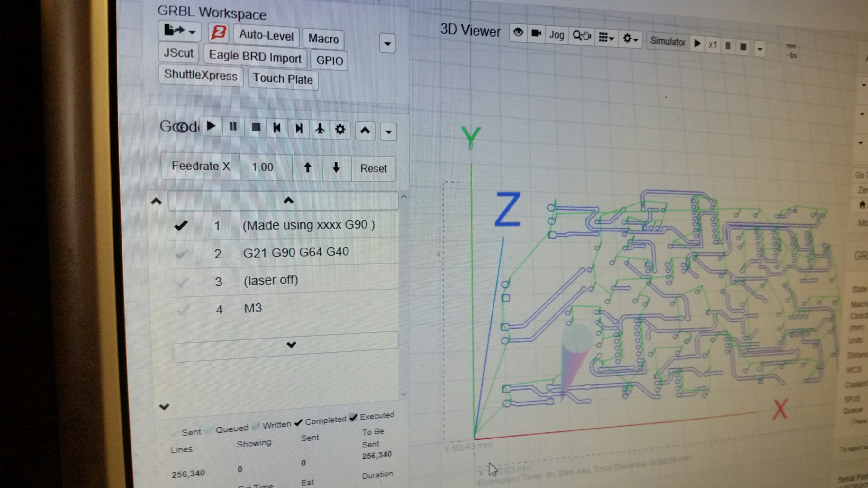
Task: Click step forward Gcode icon
Action: (299, 128)
